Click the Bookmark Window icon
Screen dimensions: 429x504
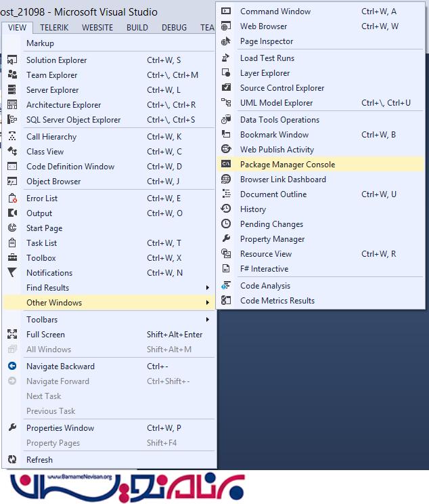pyautogui.click(x=226, y=135)
